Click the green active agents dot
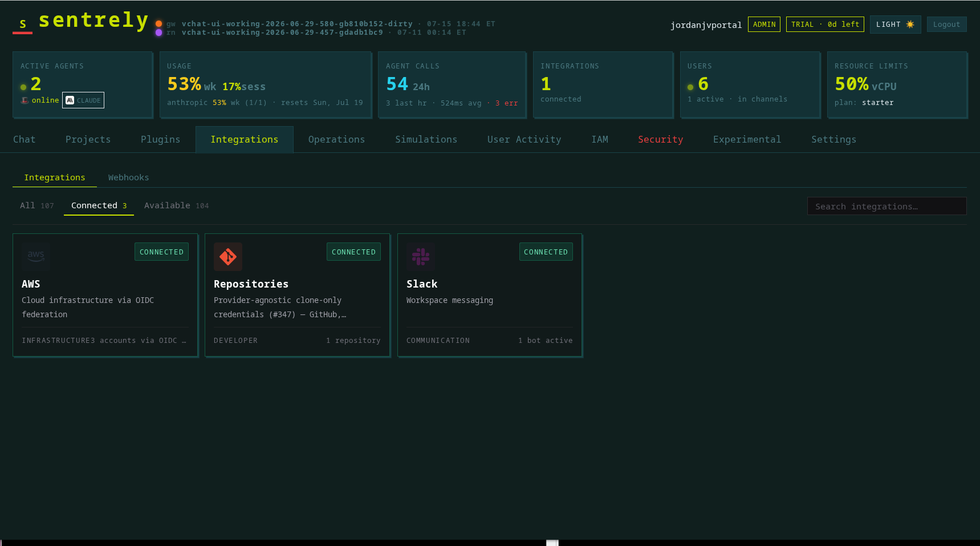980x546 pixels. click(23, 87)
